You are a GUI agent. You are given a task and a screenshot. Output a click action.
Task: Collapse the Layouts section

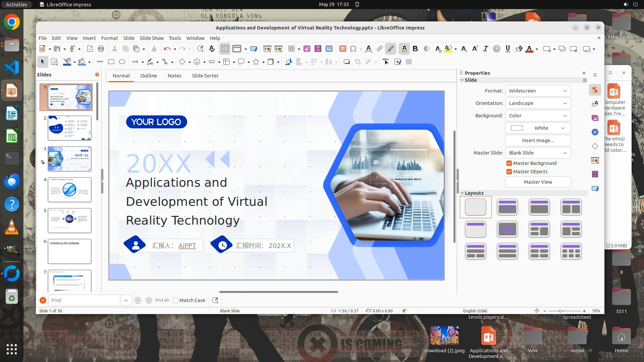coord(462,193)
